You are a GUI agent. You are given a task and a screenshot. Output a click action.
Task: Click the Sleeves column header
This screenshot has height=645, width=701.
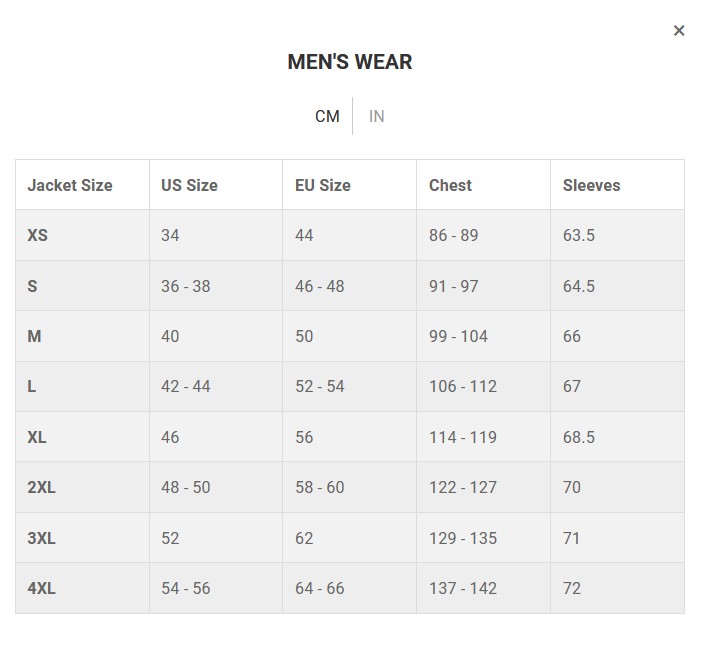[591, 185]
